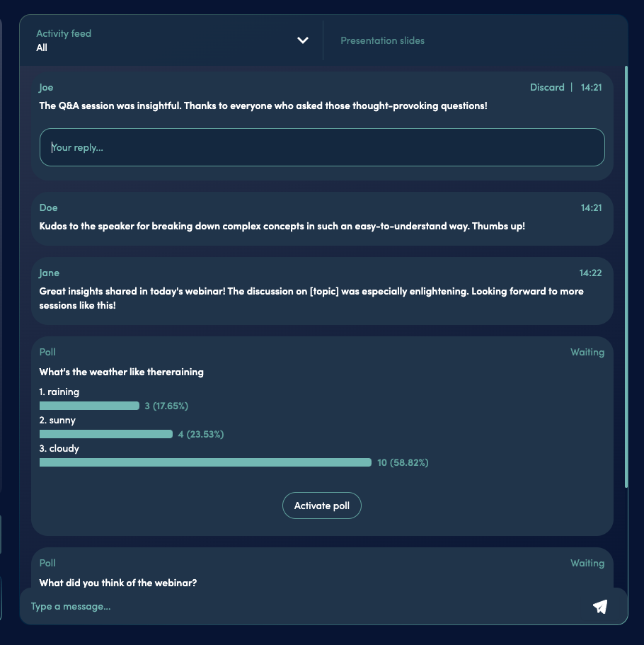Activate the weather poll

tap(322, 505)
